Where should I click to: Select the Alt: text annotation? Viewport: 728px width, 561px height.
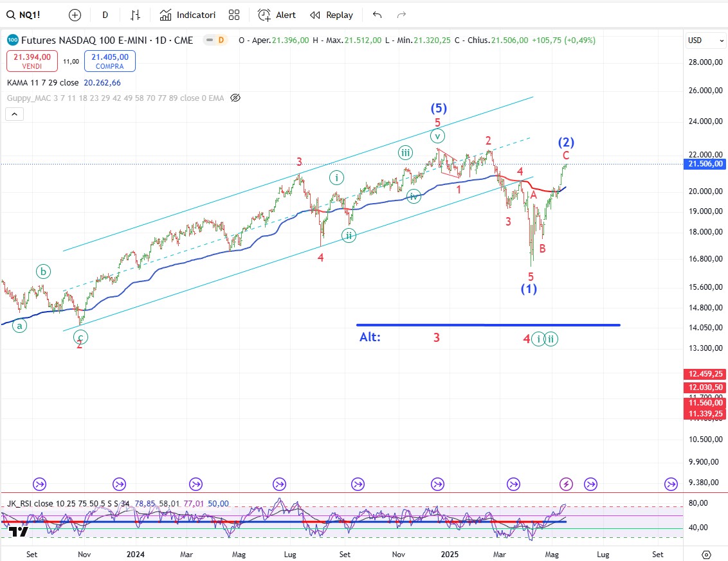370,337
